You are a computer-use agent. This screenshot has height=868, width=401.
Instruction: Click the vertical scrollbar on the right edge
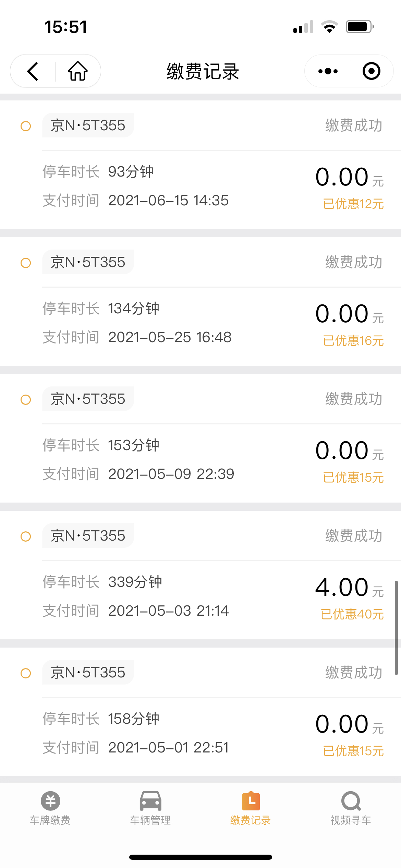396,627
